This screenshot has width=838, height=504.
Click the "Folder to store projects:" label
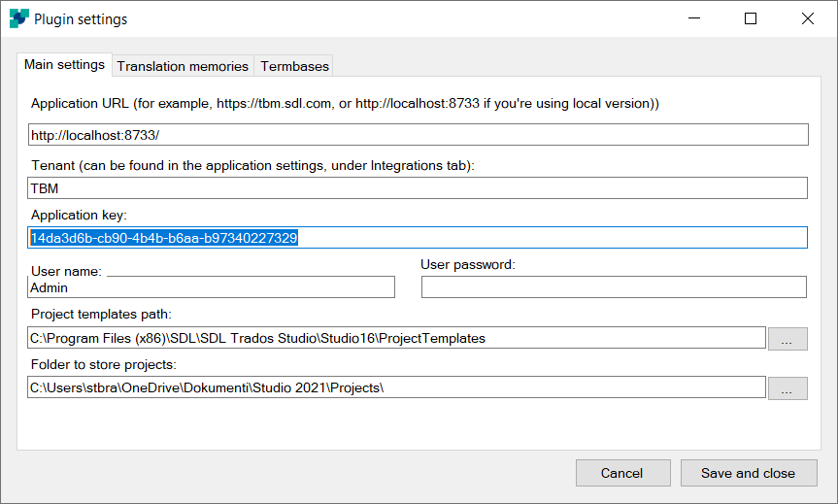click(x=104, y=364)
